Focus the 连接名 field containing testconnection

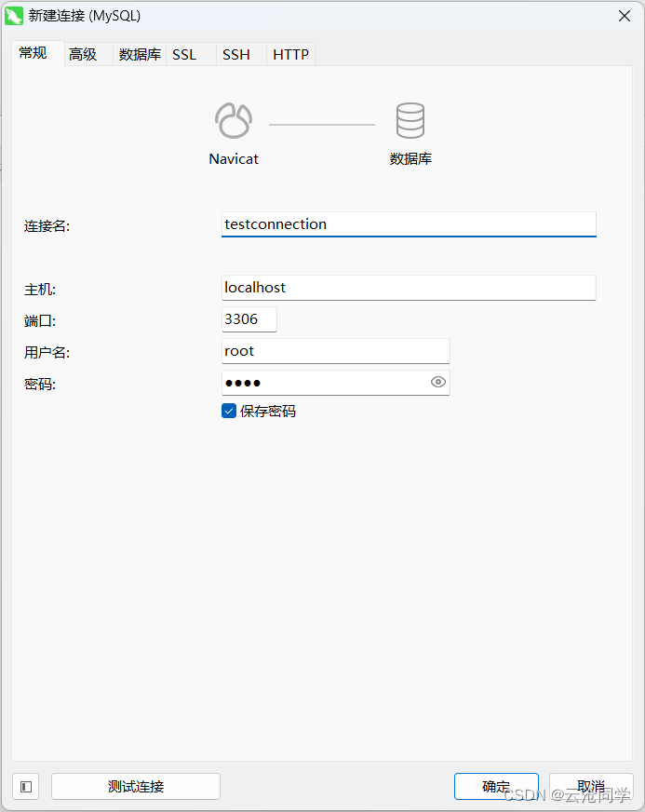tap(409, 224)
